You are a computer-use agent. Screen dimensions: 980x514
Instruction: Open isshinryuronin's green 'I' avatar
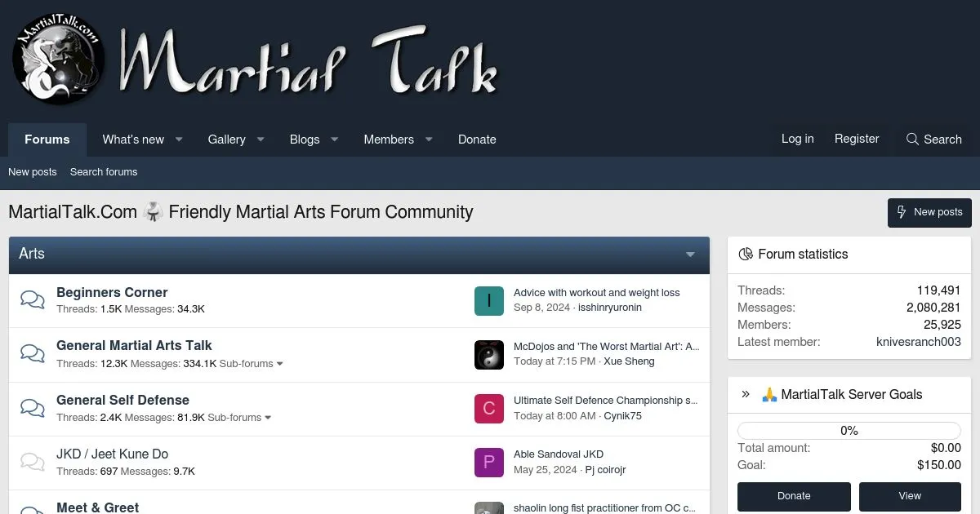[489, 300]
